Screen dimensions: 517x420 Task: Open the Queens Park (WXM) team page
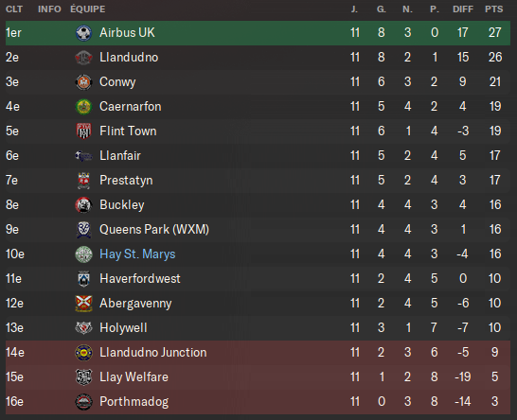click(x=154, y=230)
